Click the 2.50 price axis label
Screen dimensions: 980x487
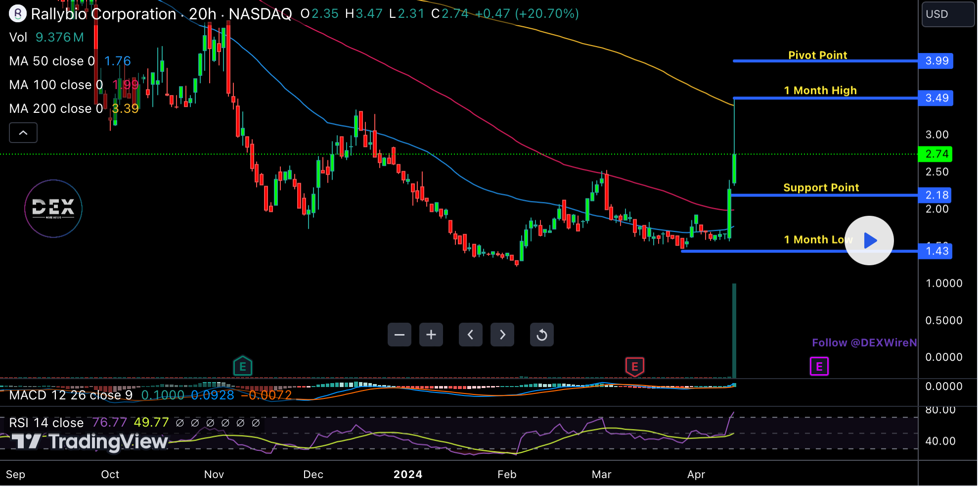point(937,172)
